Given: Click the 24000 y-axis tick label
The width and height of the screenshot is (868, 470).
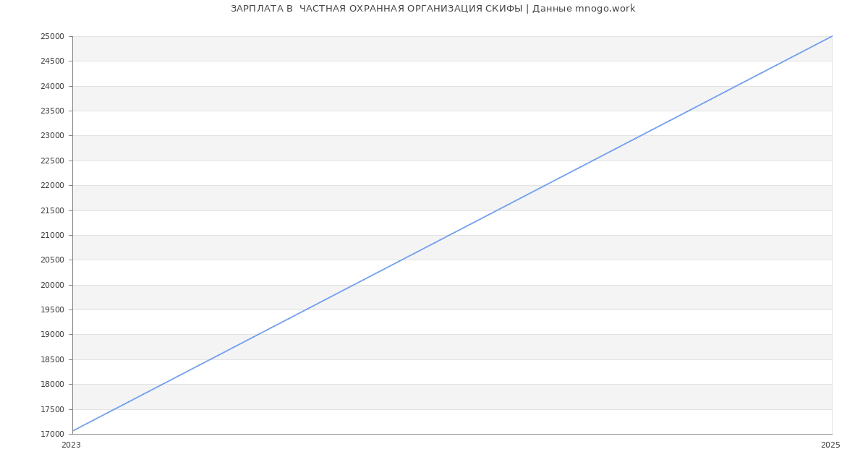Looking at the screenshot, I should tap(52, 86).
